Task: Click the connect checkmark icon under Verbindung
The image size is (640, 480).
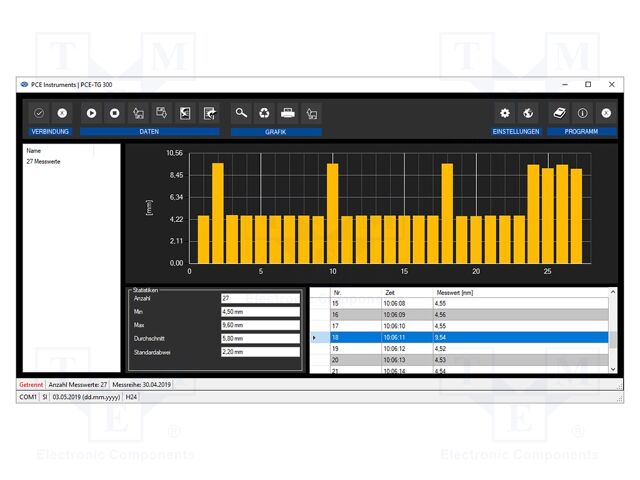Action: (x=39, y=114)
